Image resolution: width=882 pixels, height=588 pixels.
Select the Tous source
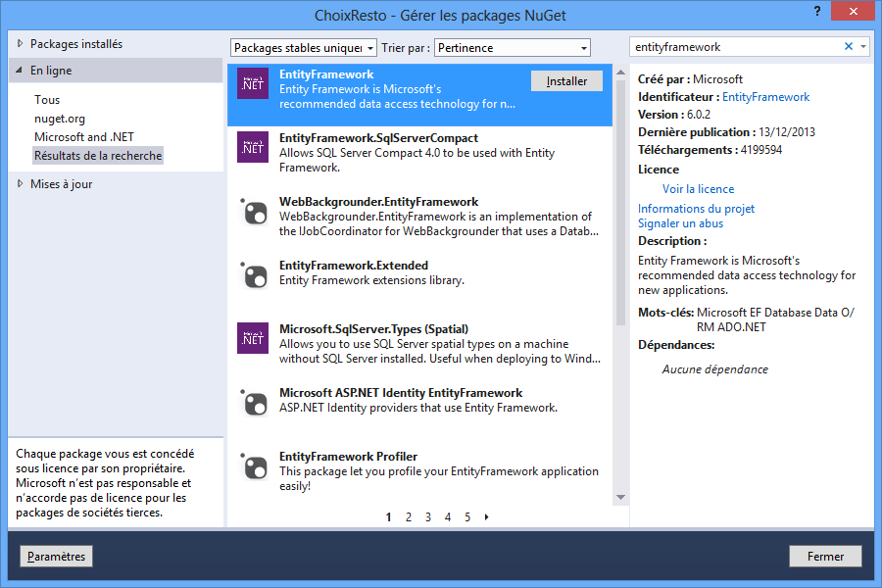(x=47, y=100)
